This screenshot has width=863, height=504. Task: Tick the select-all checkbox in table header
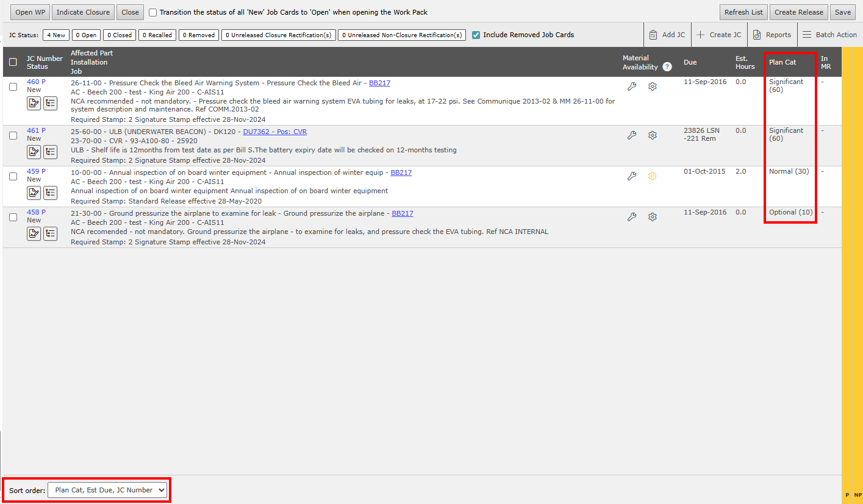13,62
